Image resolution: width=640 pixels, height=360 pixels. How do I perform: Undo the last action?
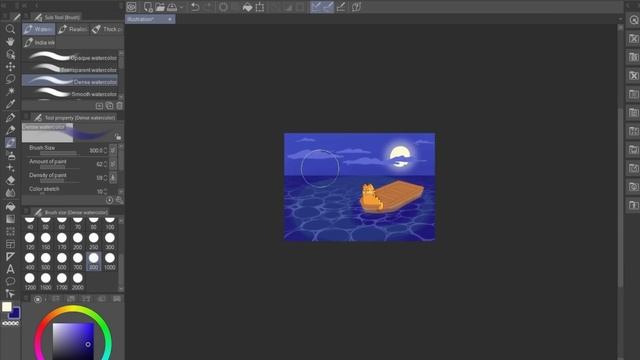point(195,7)
